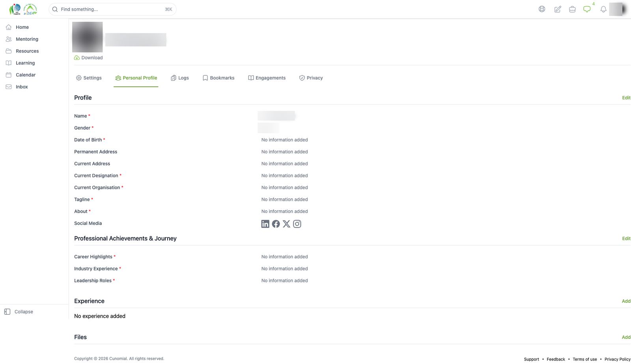This screenshot has width=631, height=364.
Task: Click the compose pencil icon in header
Action: (x=558, y=9)
